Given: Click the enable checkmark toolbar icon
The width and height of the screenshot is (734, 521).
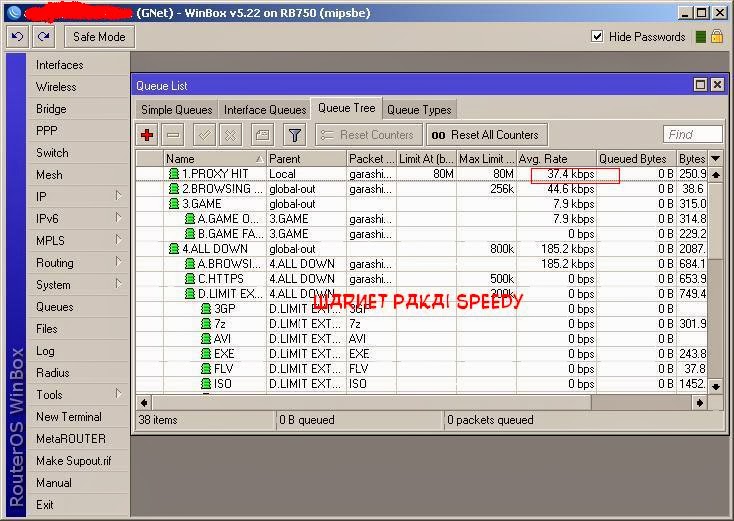Looking at the screenshot, I should [x=204, y=135].
